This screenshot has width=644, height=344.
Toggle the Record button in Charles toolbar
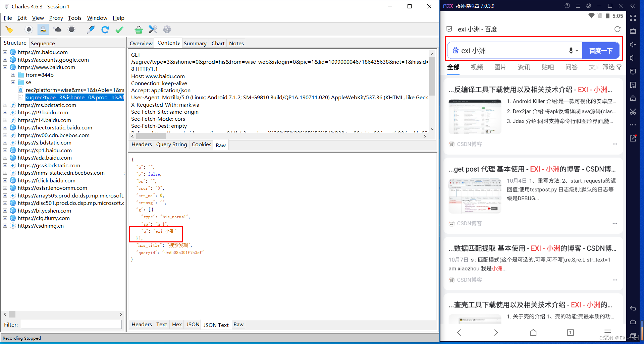pos(29,30)
